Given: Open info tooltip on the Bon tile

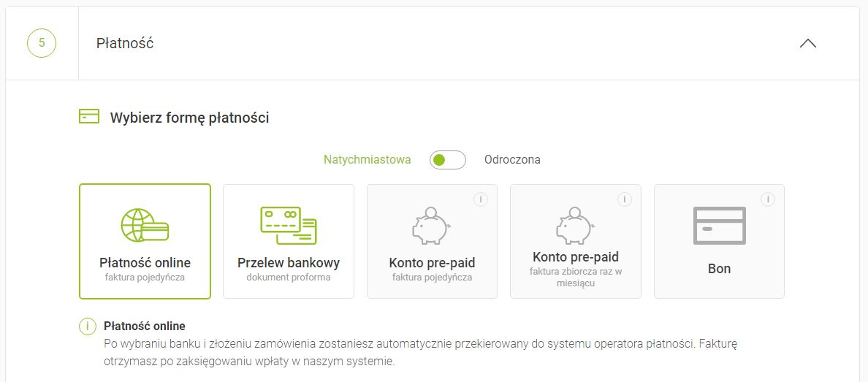Looking at the screenshot, I should [767, 199].
